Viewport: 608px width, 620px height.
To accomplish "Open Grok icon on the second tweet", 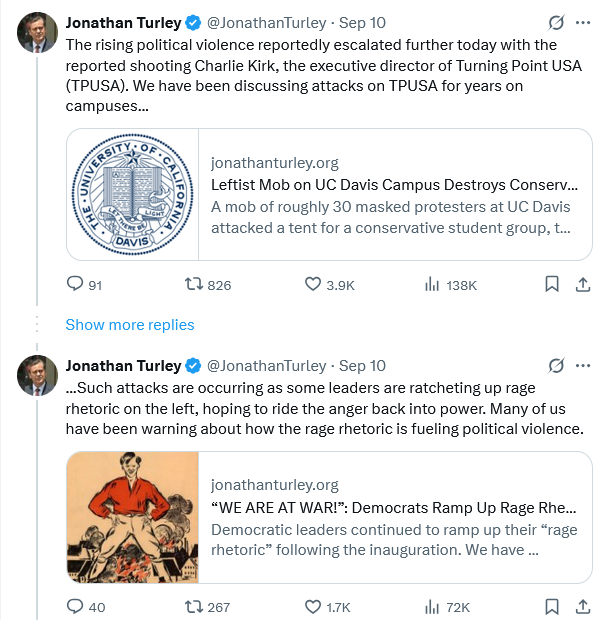I will coord(557,365).
